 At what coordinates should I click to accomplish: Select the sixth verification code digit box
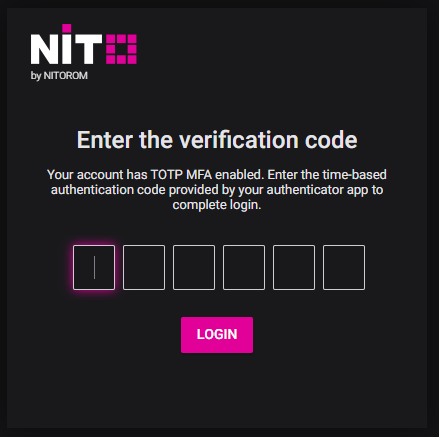point(344,267)
